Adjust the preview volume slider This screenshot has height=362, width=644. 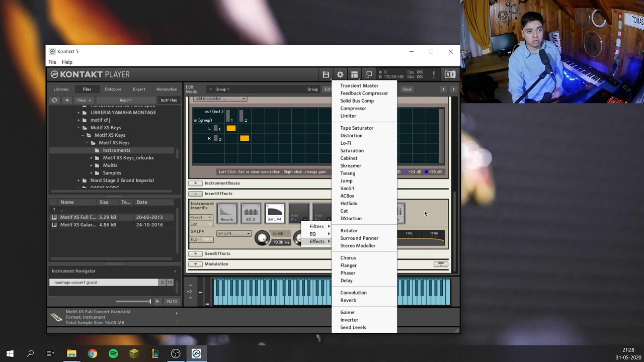133,301
